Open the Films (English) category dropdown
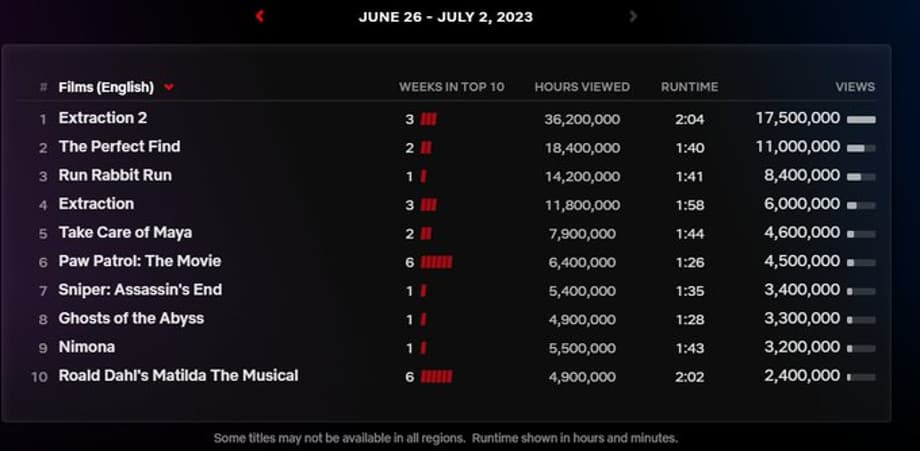Image resolution: width=920 pixels, height=451 pixels. 168,87
